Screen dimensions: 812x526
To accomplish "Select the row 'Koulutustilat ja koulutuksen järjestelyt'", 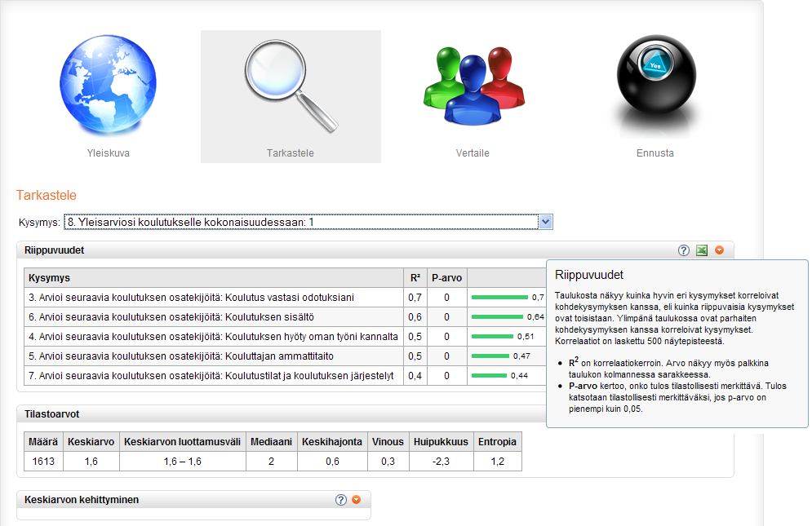I will pyautogui.click(x=285, y=376).
